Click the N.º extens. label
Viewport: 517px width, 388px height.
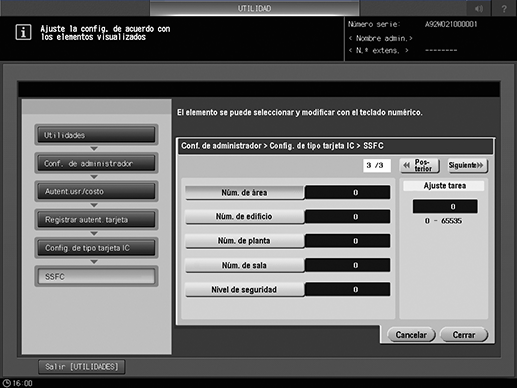(379, 51)
